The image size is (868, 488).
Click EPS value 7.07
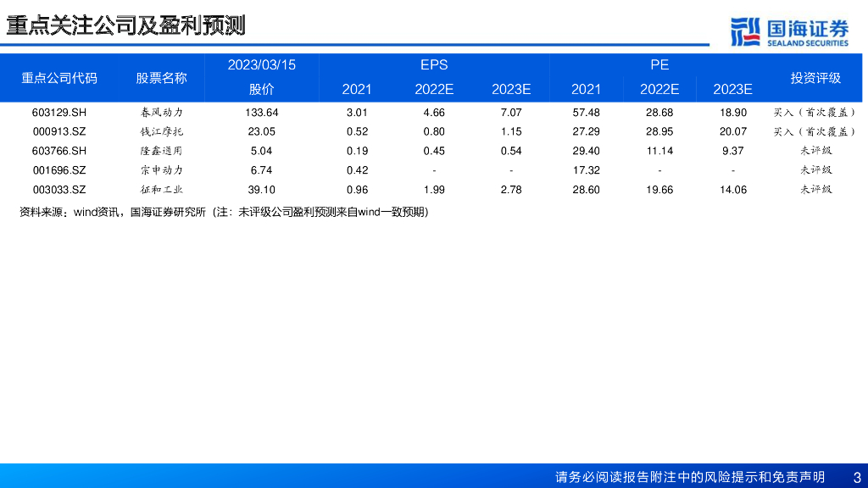click(x=511, y=113)
